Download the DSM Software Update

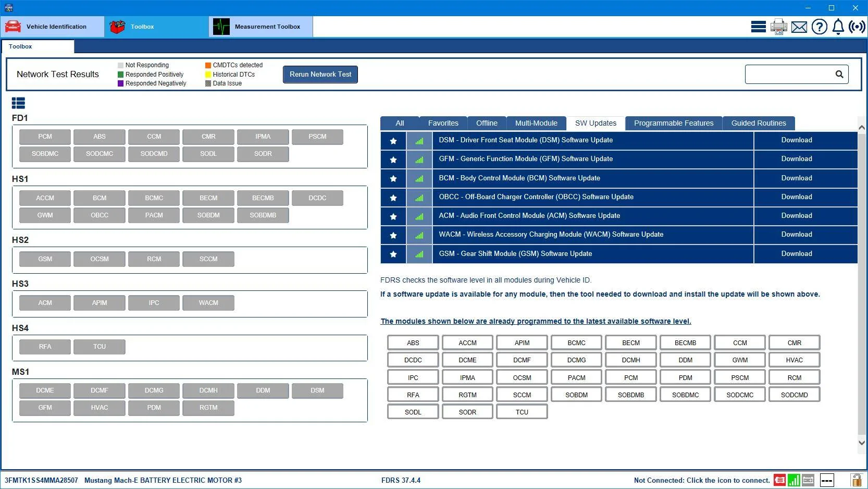(805, 140)
